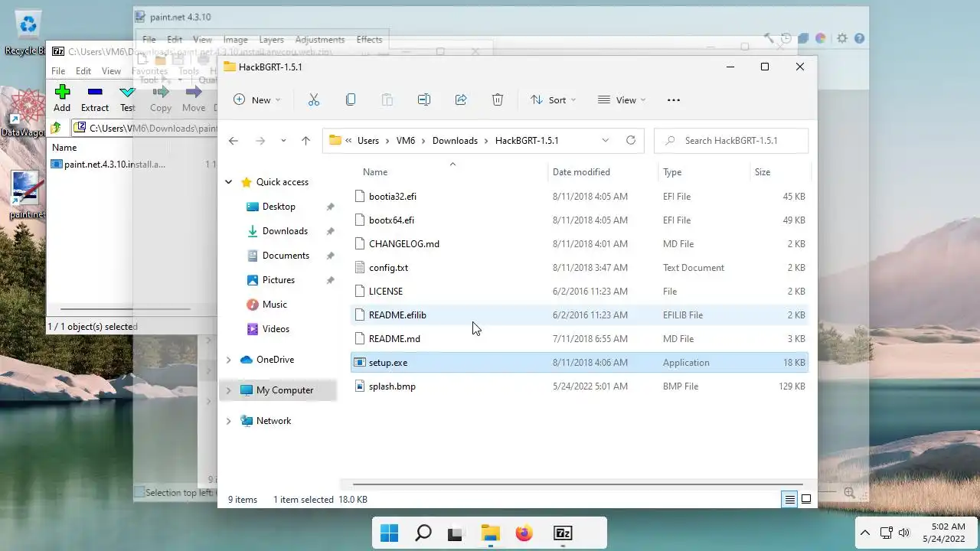
Task: Open 7-Zip View menu
Action: [x=111, y=71]
